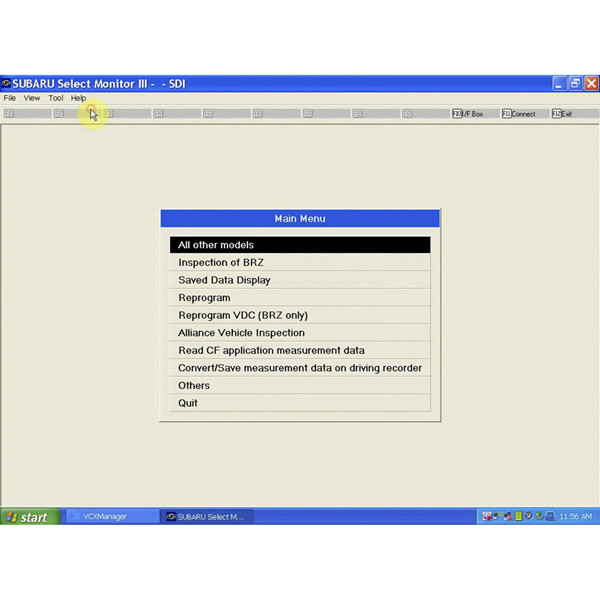Viewport: 600px width, 600px height.
Task: Click the disabled F6 toolbar button
Action: (x=276, y=114)
